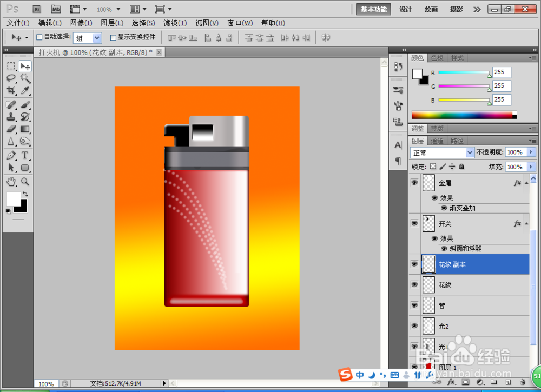Select the Horizontal Type tool
The width and height of the screenshot is (541, 392).
(25, 156)
